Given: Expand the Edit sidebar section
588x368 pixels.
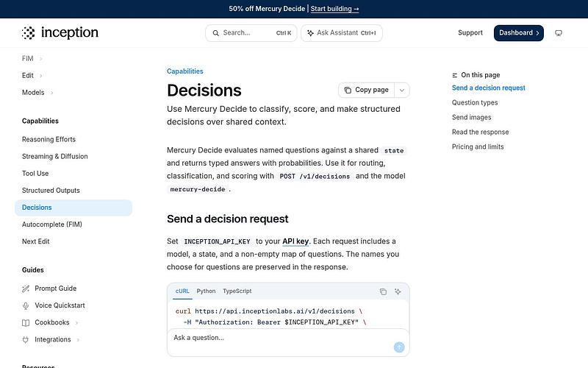Looking at the screenshot, I should pos(41,76).
